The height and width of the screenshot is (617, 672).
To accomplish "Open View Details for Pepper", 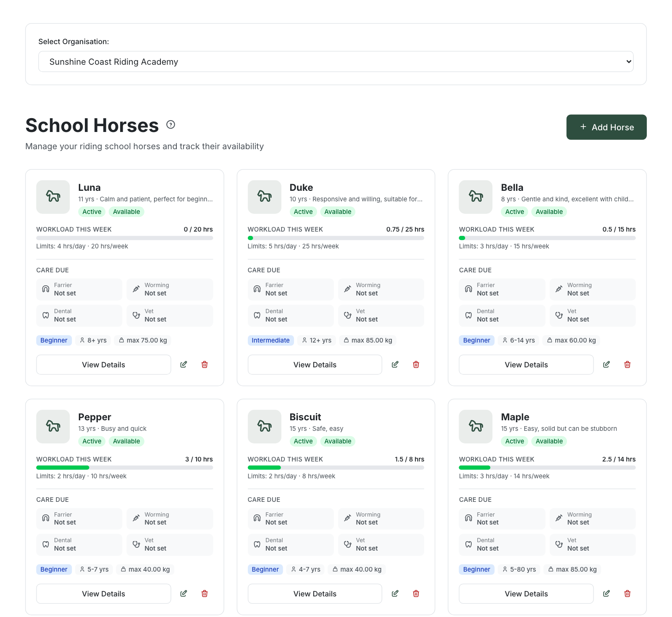I will (103, 593).
